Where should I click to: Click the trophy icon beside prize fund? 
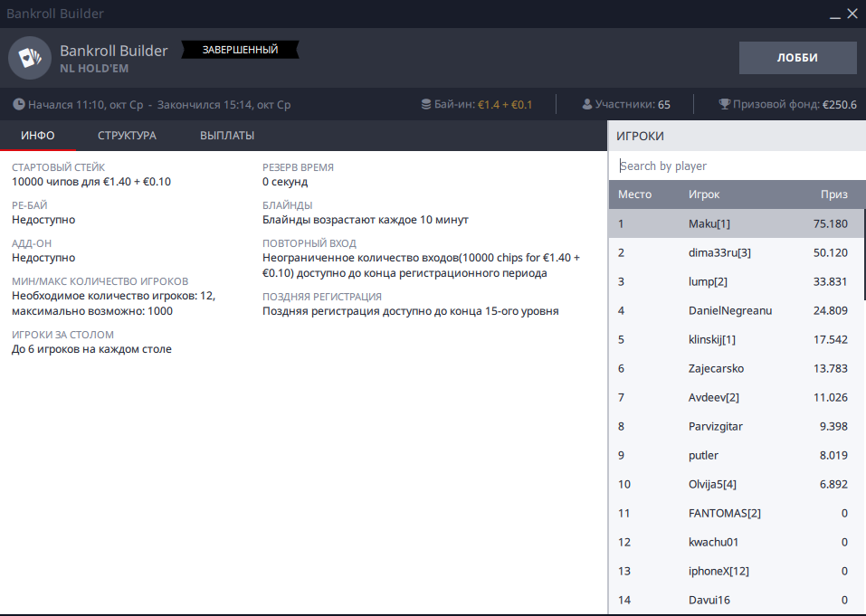(x=724, y=104)
